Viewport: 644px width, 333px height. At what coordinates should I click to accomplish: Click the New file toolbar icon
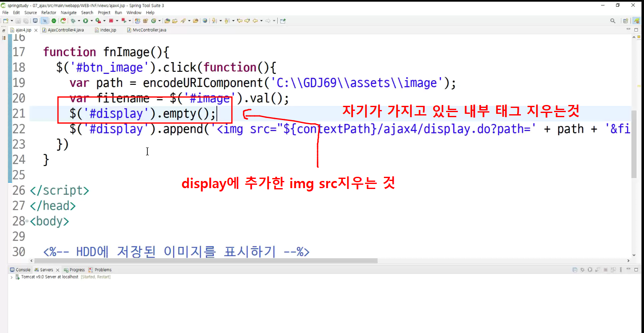pos(6,21)
